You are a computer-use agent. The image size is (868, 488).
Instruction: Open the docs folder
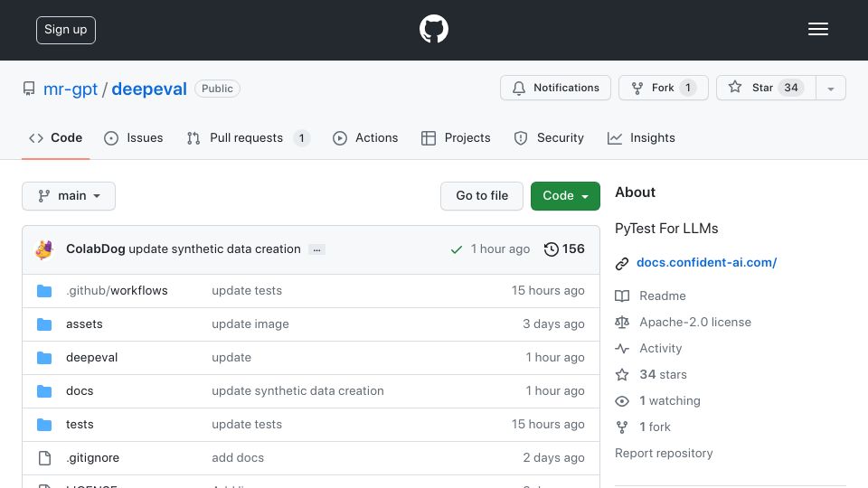click(x=80, y=390)
